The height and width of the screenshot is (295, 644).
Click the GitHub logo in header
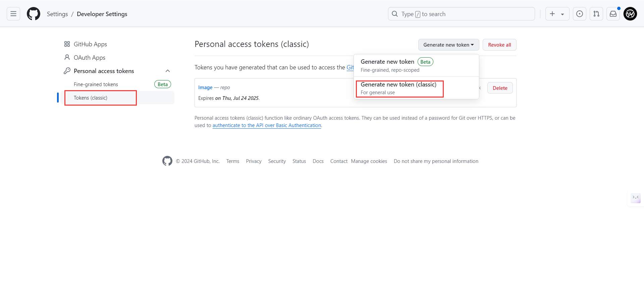click(34, 14)
